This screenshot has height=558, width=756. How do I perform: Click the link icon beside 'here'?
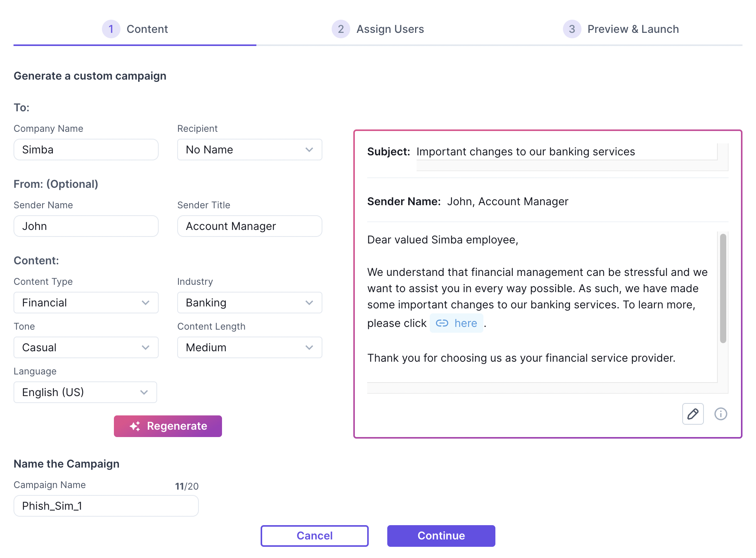442,323
